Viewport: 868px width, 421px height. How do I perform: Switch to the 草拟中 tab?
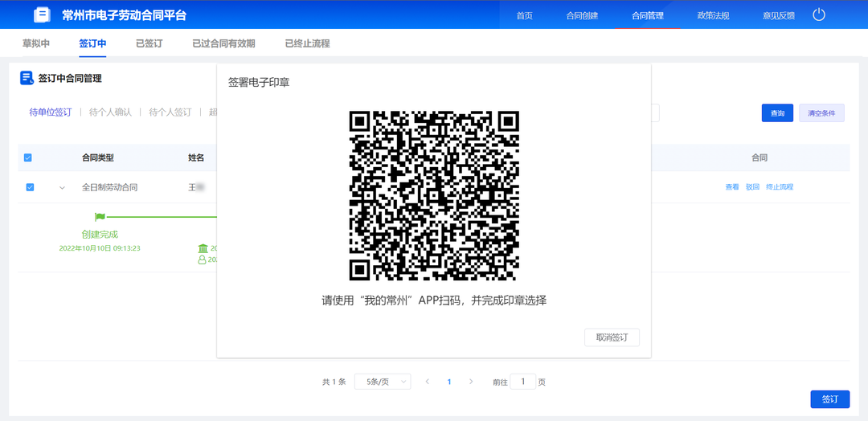(36, 43)
